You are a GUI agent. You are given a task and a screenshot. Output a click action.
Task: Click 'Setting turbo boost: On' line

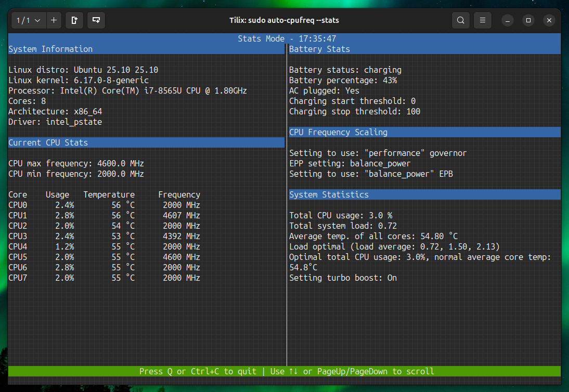tap(343, 278)
